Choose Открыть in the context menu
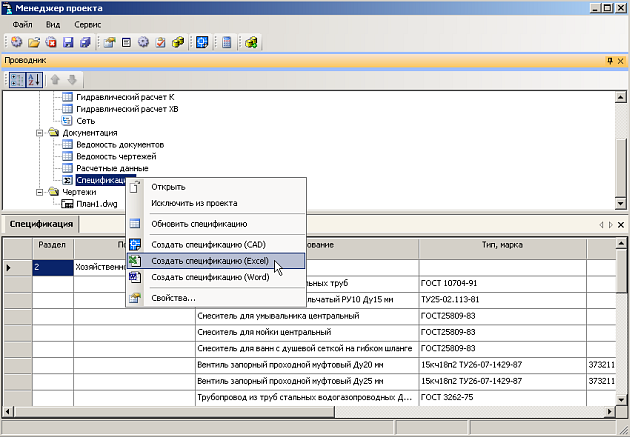630x437 pixels. coord(216,187)
